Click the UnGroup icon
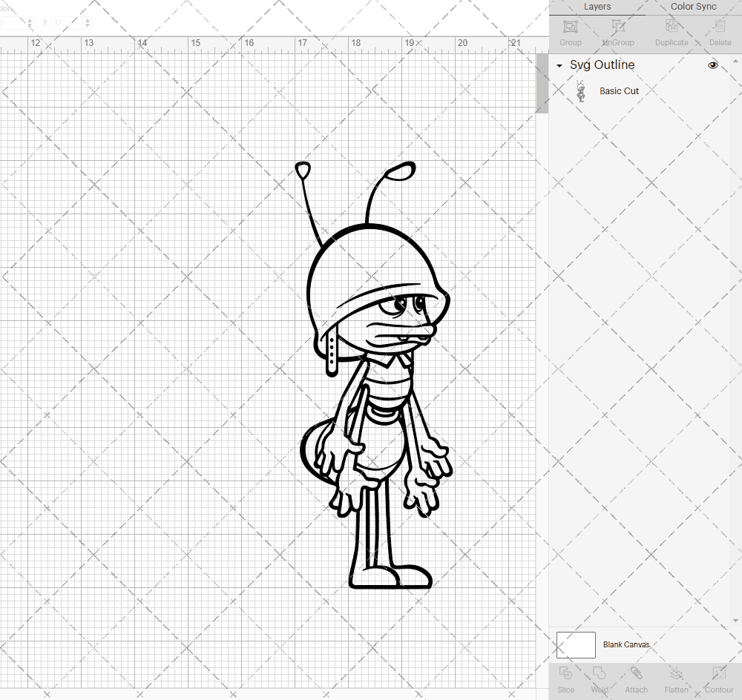 pyautogui.click(x=617, y=27)
